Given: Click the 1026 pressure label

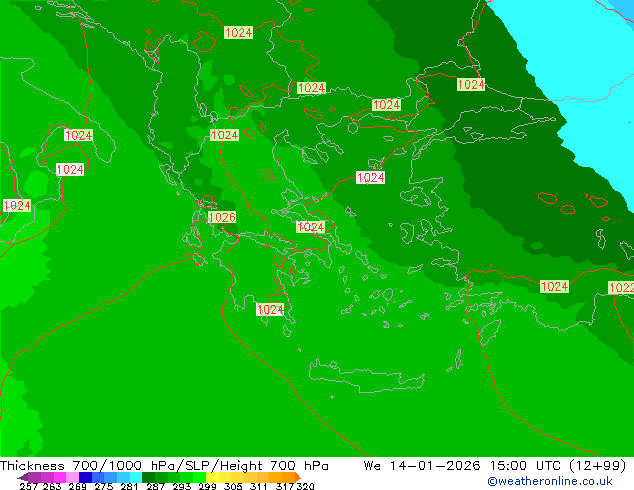Looking at the screenshot, I should (x=222, y=218).
